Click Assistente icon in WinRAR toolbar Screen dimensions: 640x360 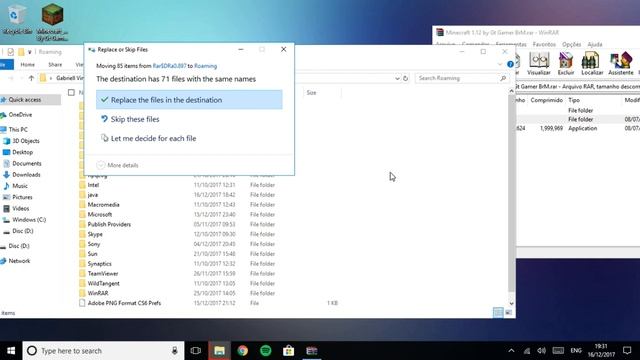tap(620, 63)
